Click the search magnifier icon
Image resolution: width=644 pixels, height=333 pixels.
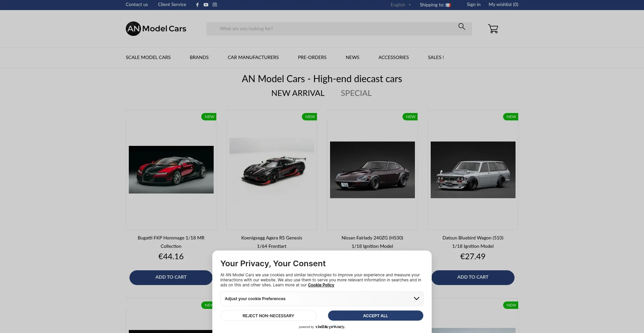pyautogui.click(x=462, y=26)
